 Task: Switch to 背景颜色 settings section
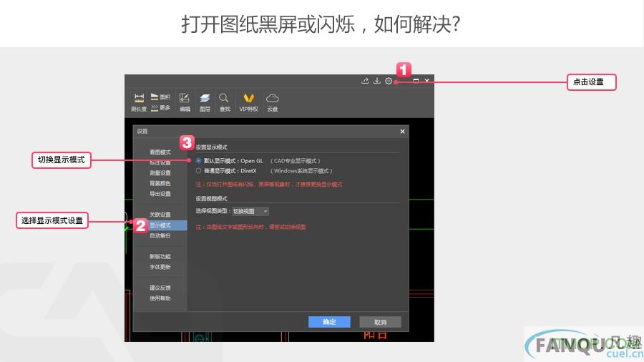pyautogui.click(x=160, y=183)
